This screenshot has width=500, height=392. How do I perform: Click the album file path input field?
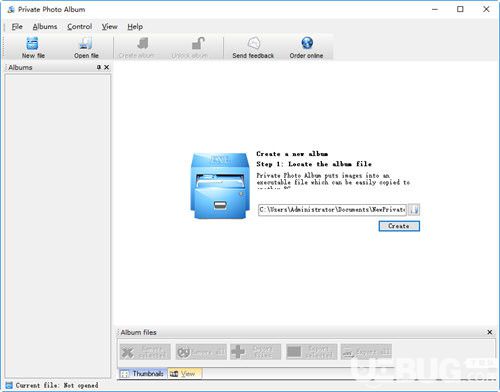[332, 210]
